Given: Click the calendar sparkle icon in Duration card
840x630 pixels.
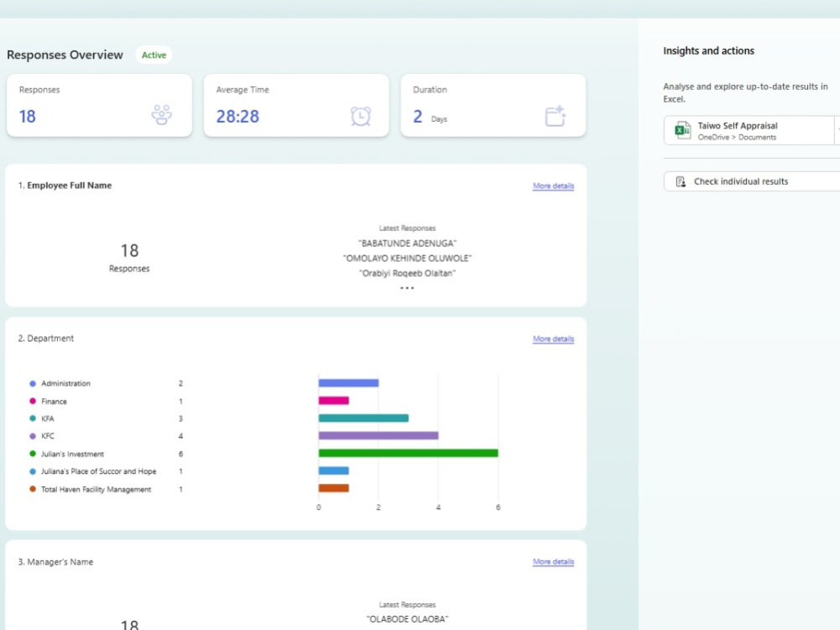Looking at the screenshot, I should tap(555, 116).
